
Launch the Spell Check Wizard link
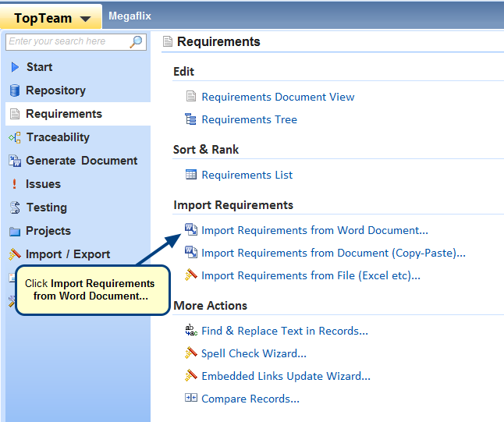coord(254,353)
